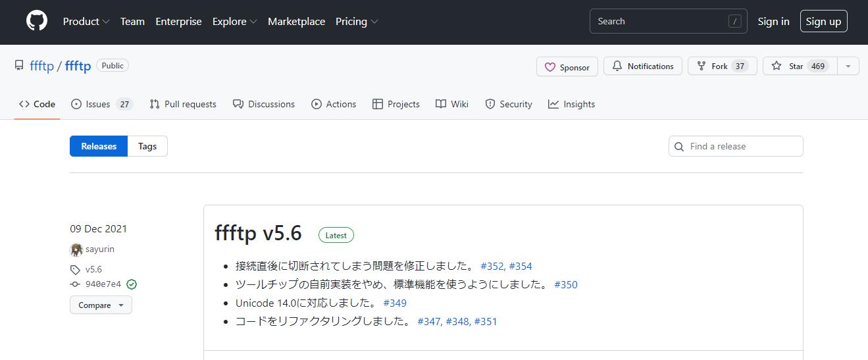868x360 pixels.
Task: Click the Issues circle-dot icon
Action: coord(76,104)
